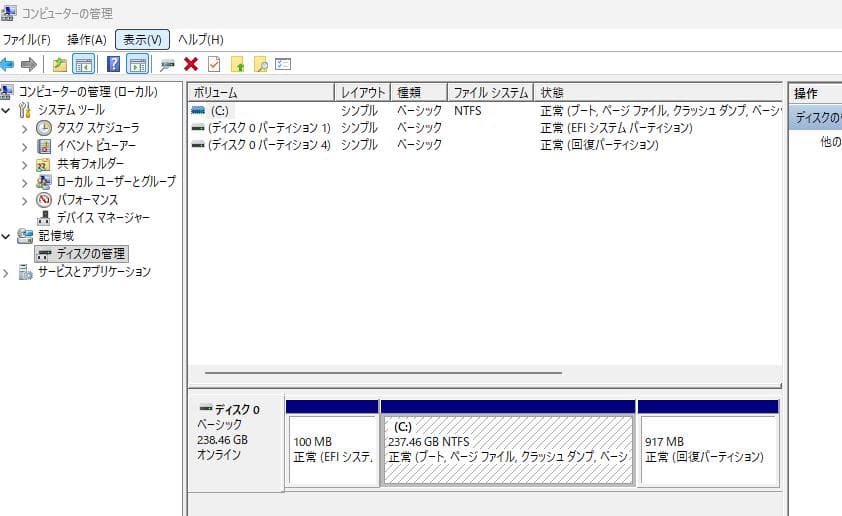This screenshot has width=842, height=516.
Task: Expand the イベント ビューアー node
Action: click(24, 147)
